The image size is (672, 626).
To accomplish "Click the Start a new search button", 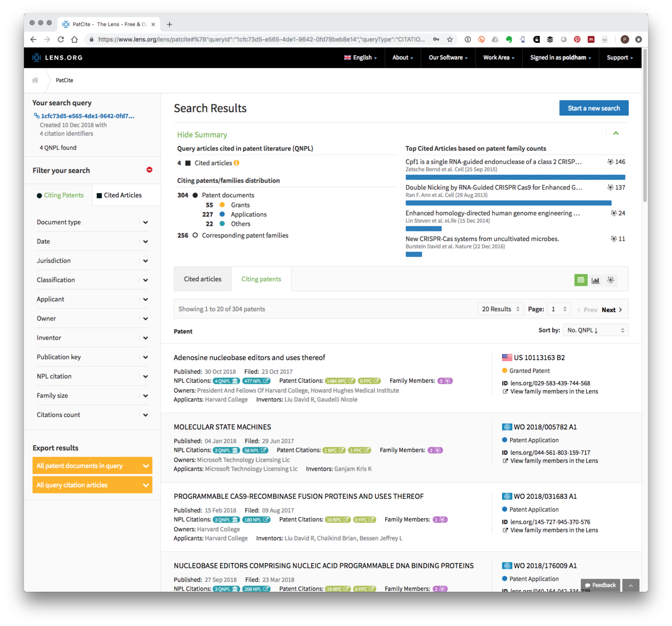I will [593, 108].
